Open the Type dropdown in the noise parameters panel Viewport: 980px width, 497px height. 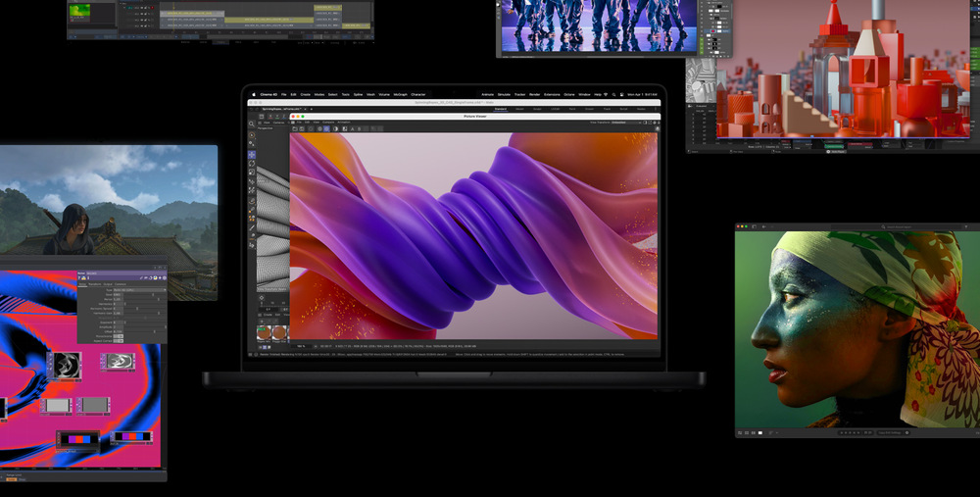tap(139, 290)
